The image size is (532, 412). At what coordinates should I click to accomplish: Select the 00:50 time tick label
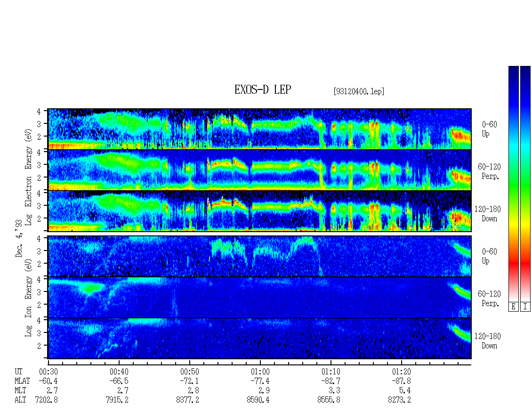[189, 372]
